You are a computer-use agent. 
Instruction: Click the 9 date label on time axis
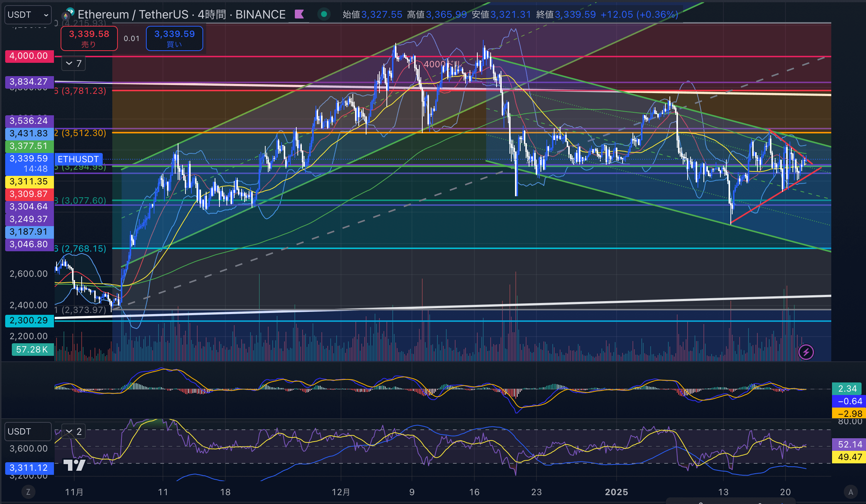pos(412,492)
